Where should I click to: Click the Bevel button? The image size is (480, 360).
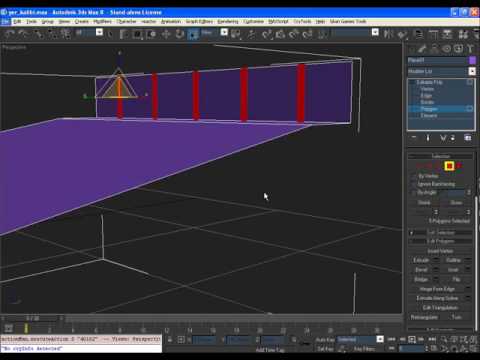tap(421, 270)
